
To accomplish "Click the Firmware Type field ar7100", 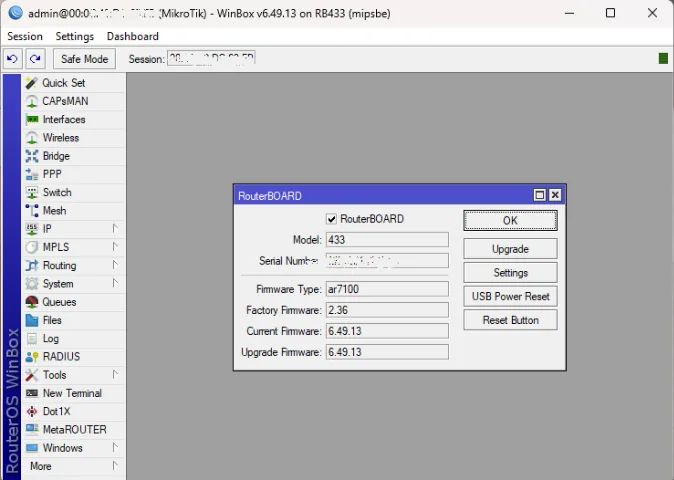I will pos(387,289).
